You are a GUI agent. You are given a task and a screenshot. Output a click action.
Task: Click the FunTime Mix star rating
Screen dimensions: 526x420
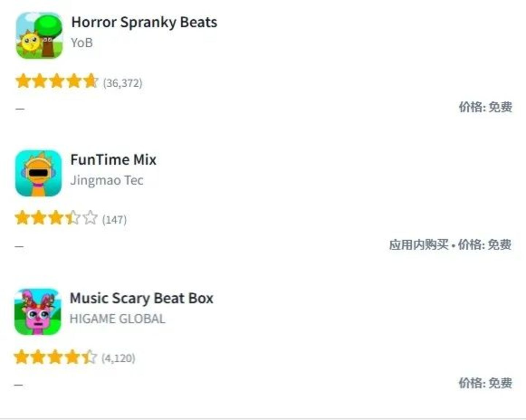click(x=56, y=218)
